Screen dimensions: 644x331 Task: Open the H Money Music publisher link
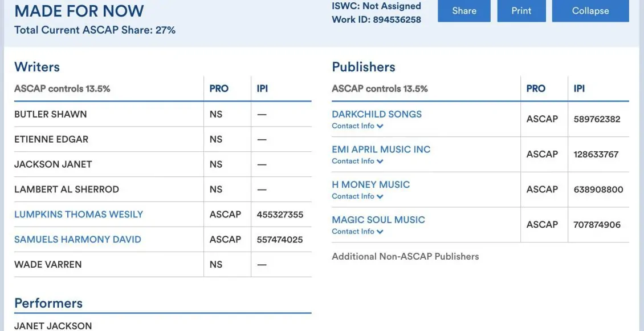(x=371, y=185)
